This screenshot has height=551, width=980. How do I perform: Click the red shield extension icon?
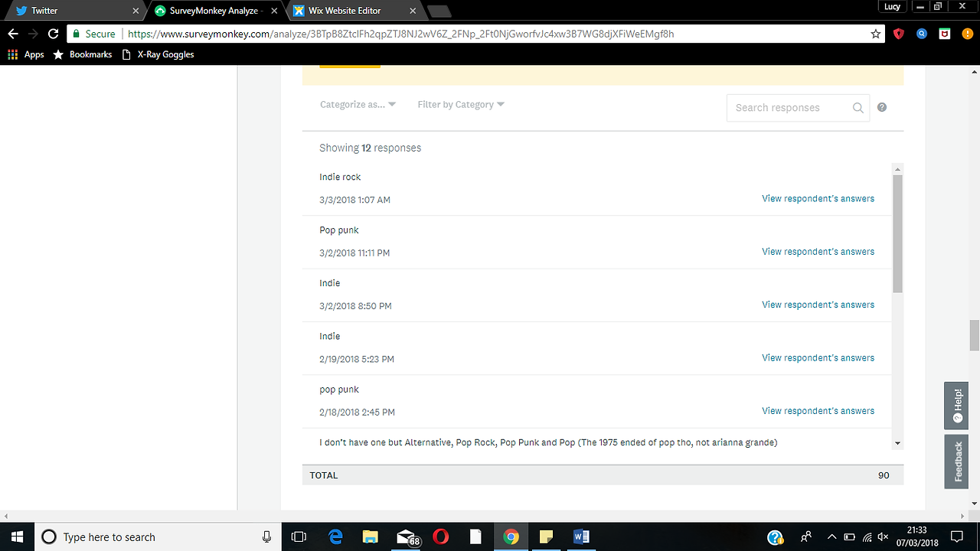[x=900, y=34]
